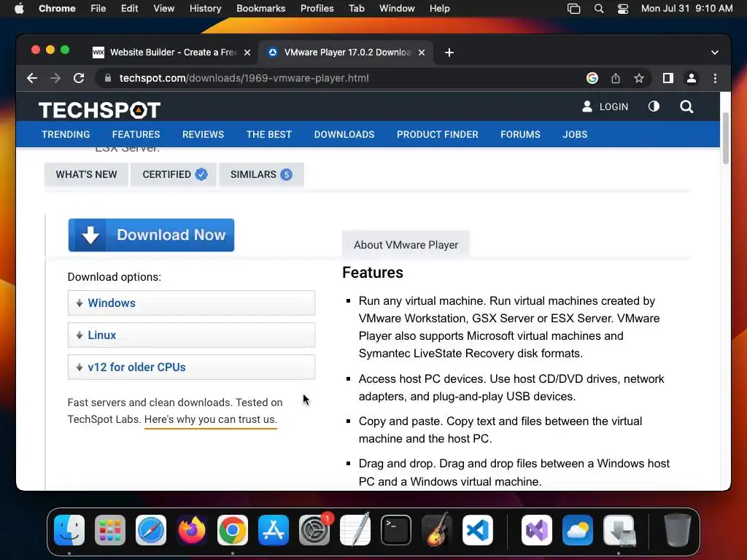Switch to Website Builder tab

[x=171, y=52]
